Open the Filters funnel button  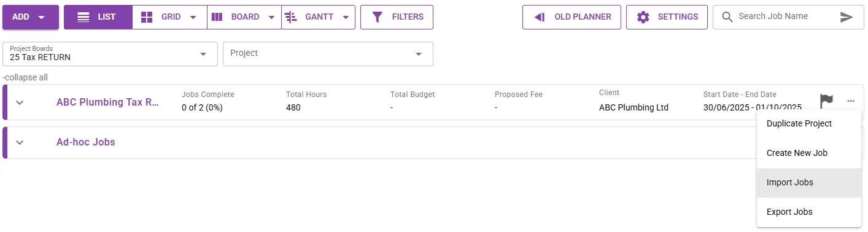tap(397, 17)
